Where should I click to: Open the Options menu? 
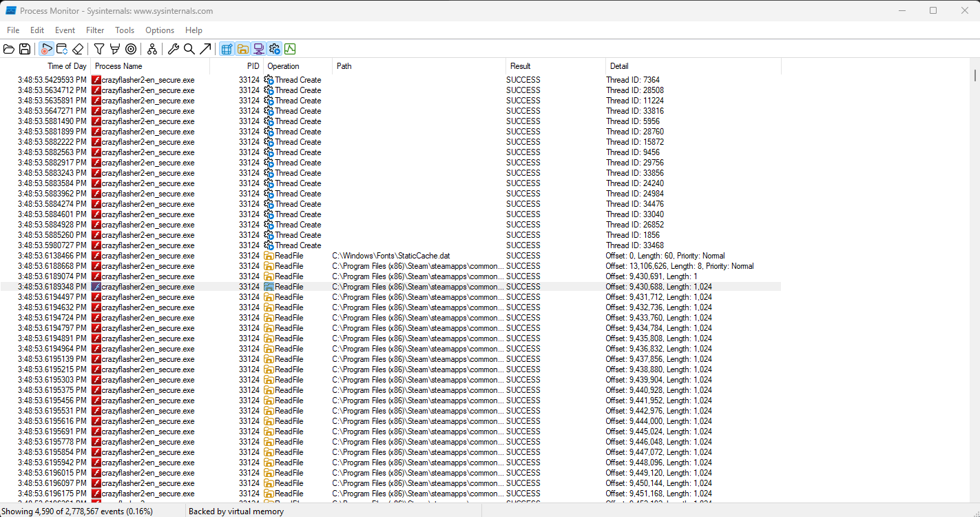(x=160, y=30)
